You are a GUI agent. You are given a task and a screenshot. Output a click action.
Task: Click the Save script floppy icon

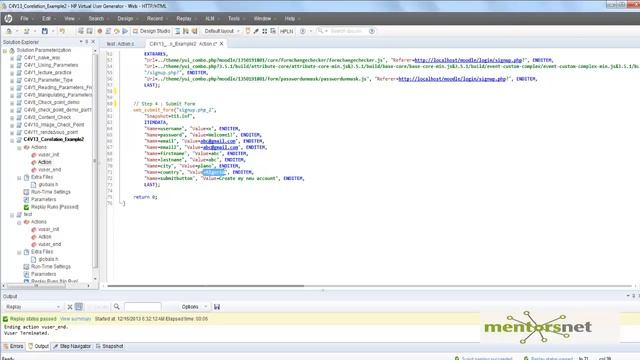point(45,31)
